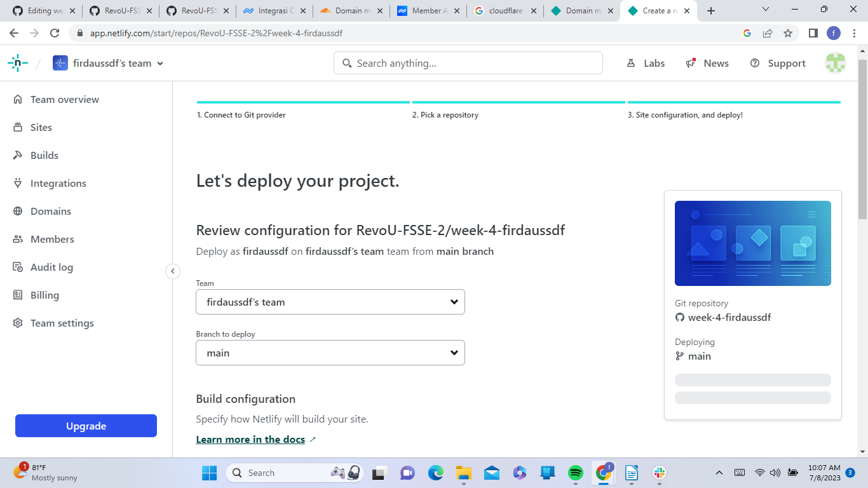Screen dimensions: 868x488
Task: Go to the Domains section
Action: 50,211
